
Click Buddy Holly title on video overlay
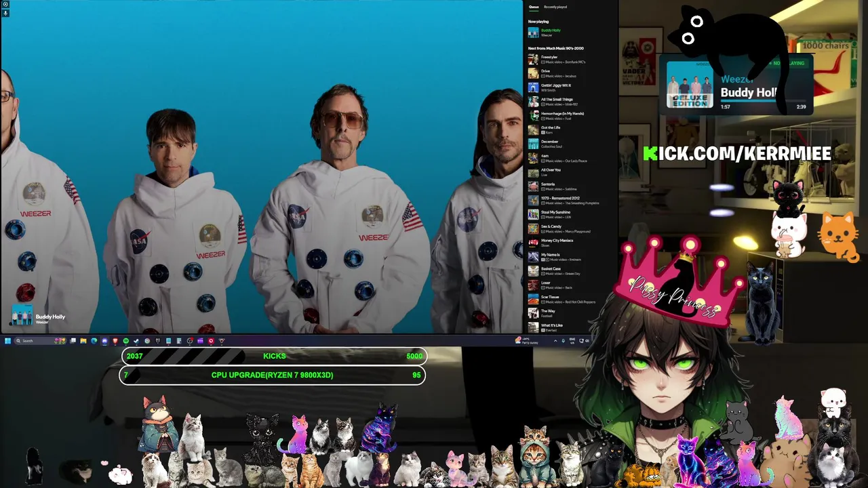point(50,317)
